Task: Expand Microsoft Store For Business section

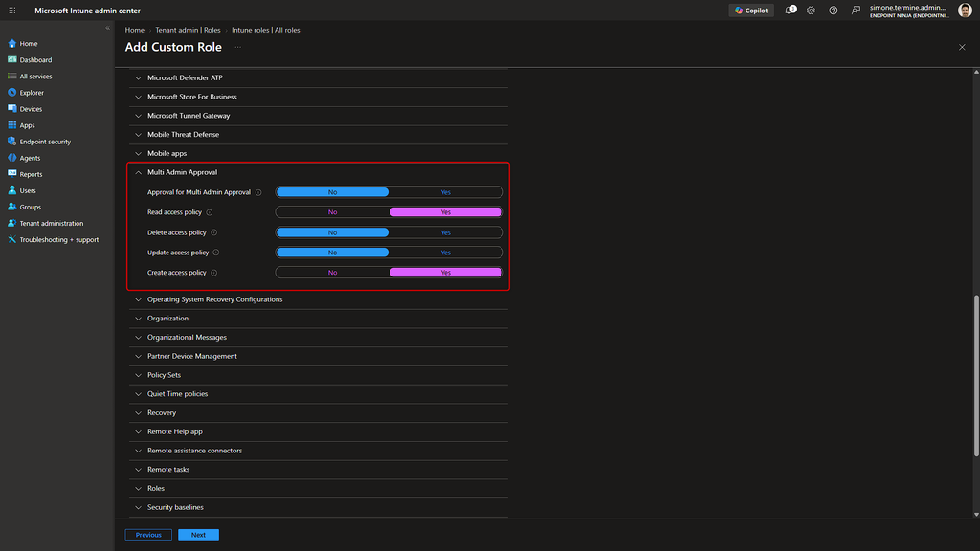Action: [318, 97]
